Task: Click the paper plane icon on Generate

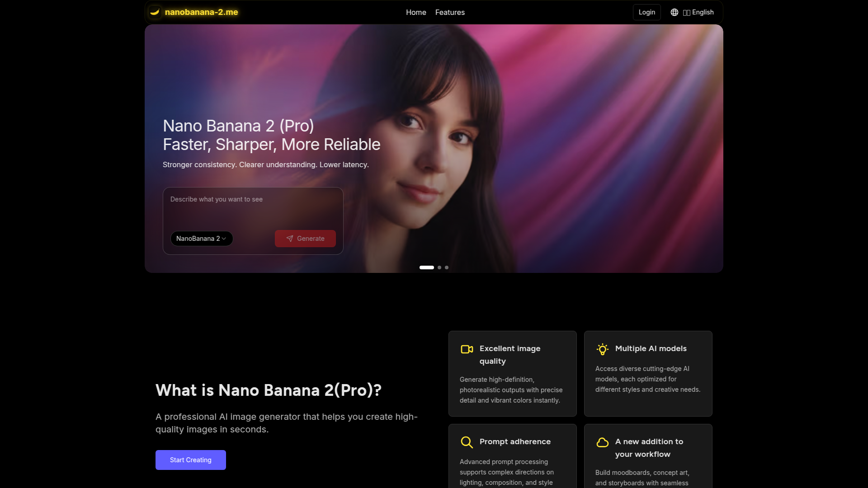Action: tap(290, 239)
